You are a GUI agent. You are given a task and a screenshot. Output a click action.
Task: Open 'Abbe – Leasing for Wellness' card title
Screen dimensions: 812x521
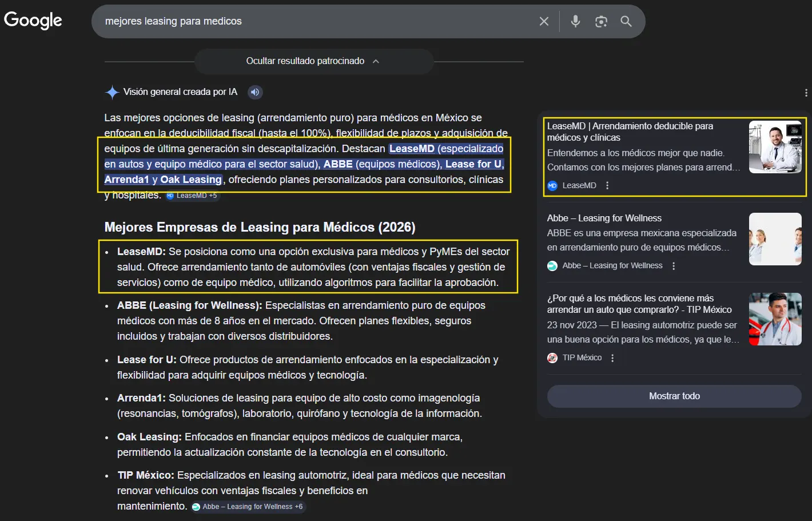click(604, 218)
